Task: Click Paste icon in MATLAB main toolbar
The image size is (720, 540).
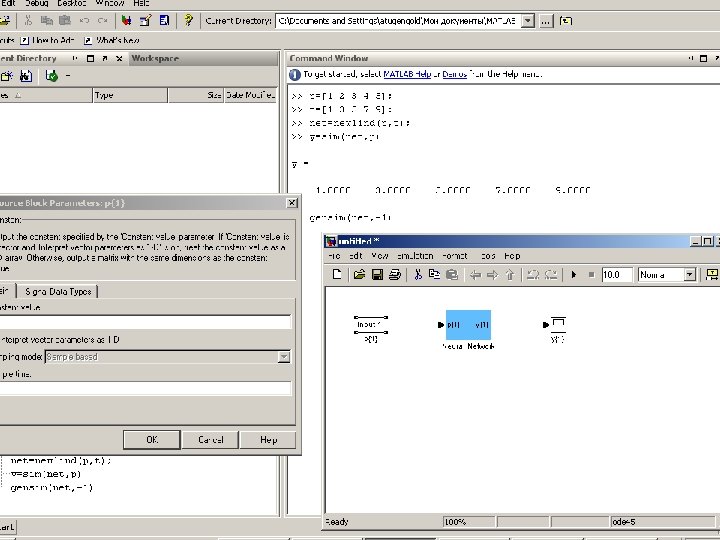Action: tap(65, 20)
